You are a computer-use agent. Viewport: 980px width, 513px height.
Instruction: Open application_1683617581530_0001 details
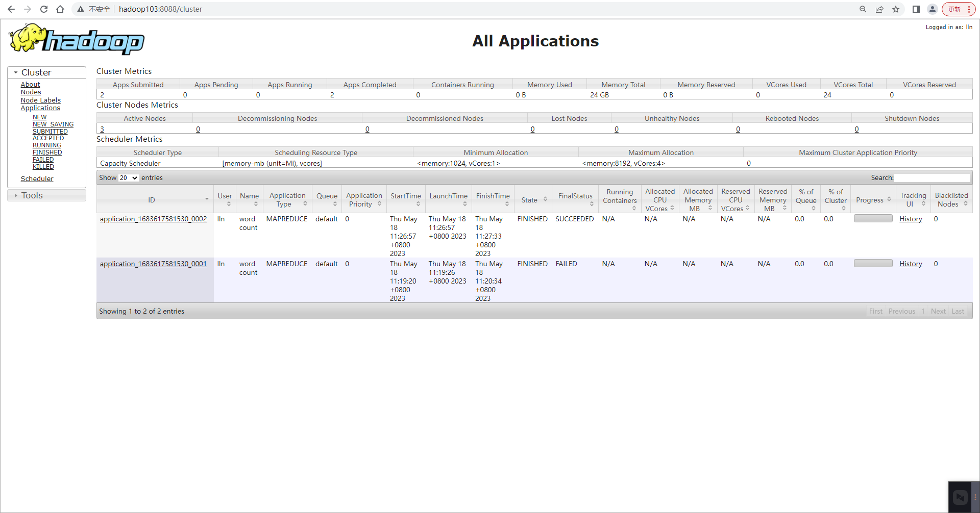[x=153, y=264]
